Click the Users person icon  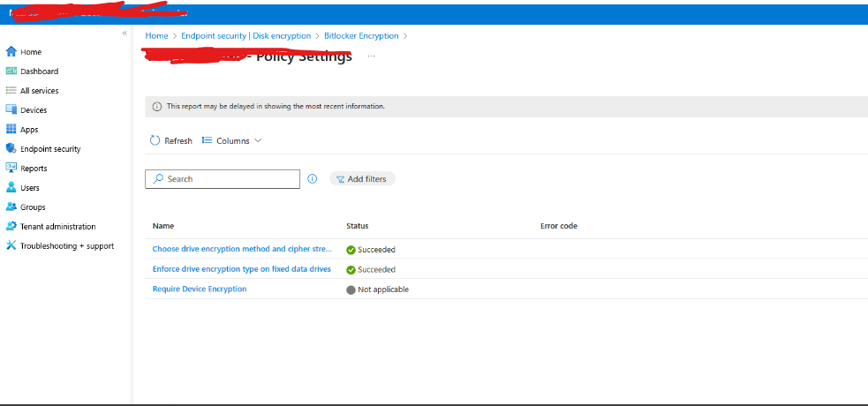pos(11,187)
